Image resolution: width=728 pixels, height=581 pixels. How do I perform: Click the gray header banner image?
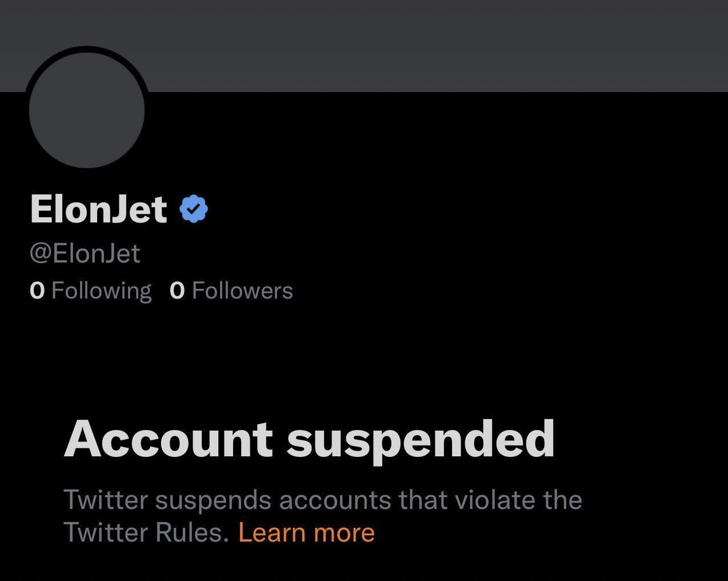click(400, 46)
